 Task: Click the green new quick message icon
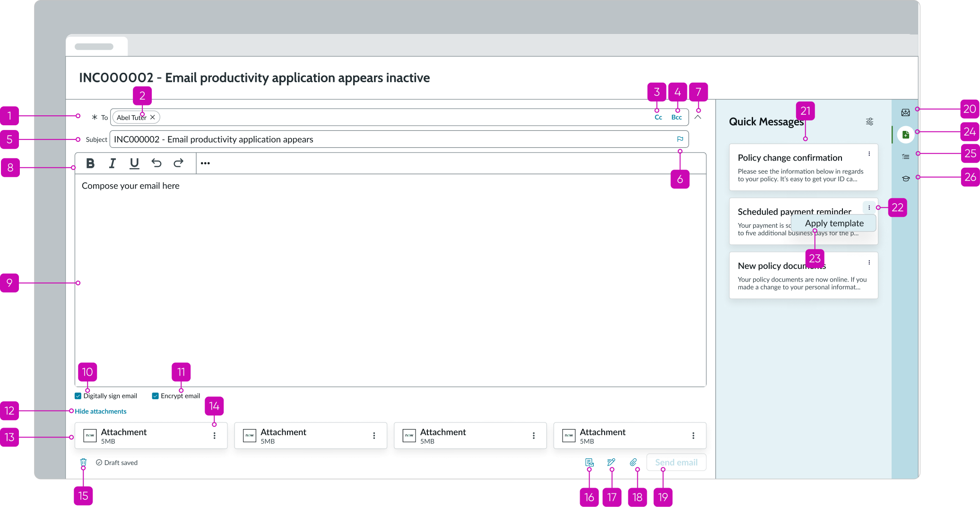(906, 134)
